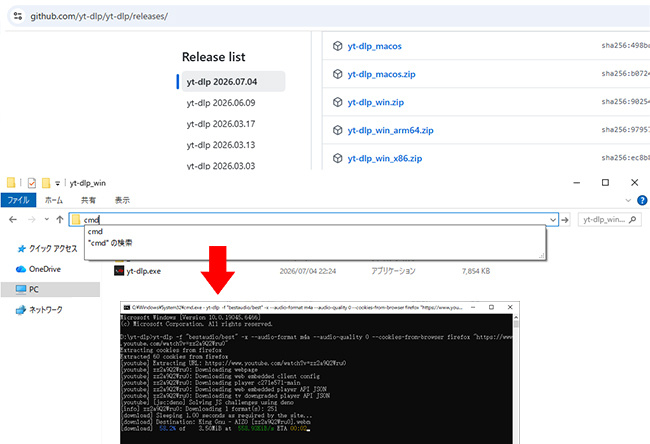Open the 共有 ribbon tab

click(88, 200)
